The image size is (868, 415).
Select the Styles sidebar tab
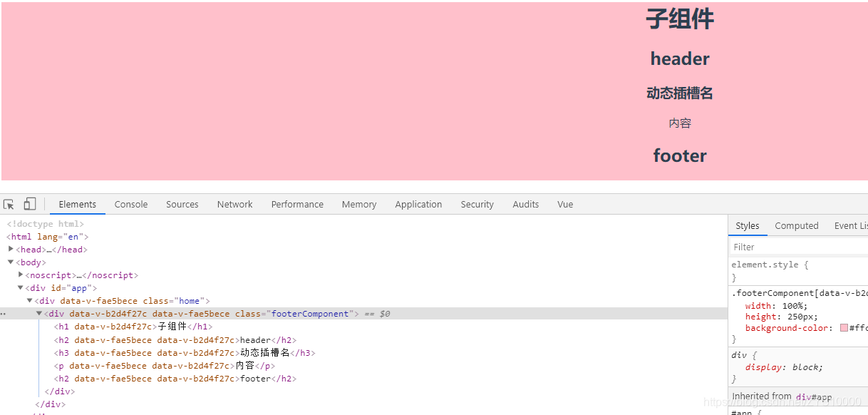coord(748,226)
